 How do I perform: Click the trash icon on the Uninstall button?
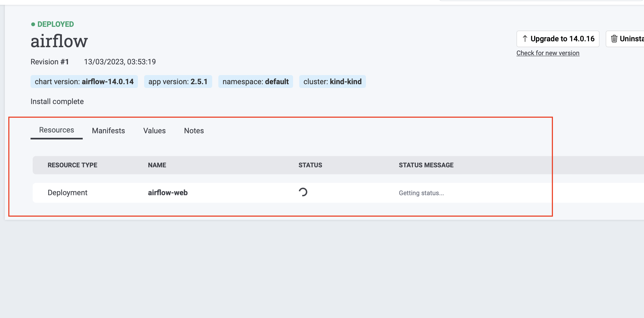[x=615, y=39]
